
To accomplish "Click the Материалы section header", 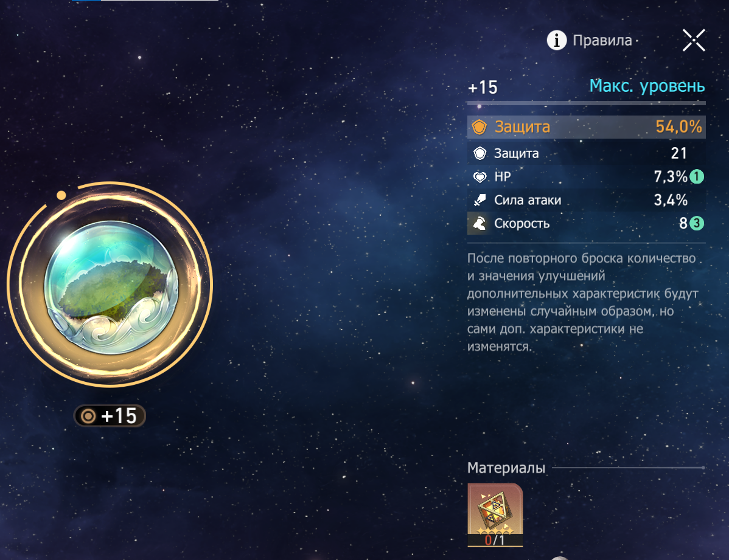I will point(506,468).
